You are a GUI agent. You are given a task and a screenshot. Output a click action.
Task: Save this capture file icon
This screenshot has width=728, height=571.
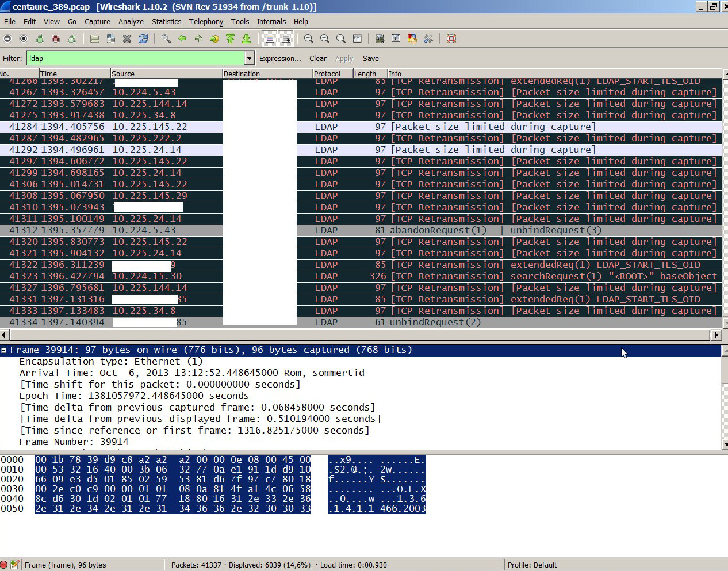tap(111, 39)
